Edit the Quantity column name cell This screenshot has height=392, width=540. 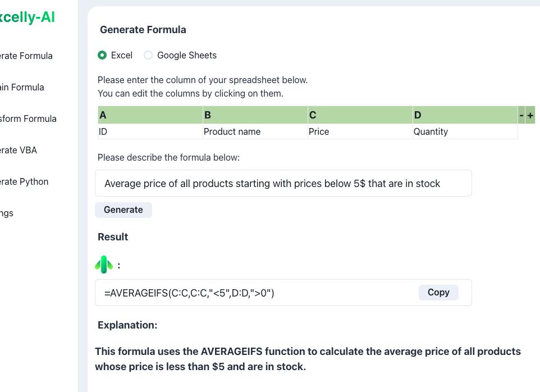click(x=465, y=131)
